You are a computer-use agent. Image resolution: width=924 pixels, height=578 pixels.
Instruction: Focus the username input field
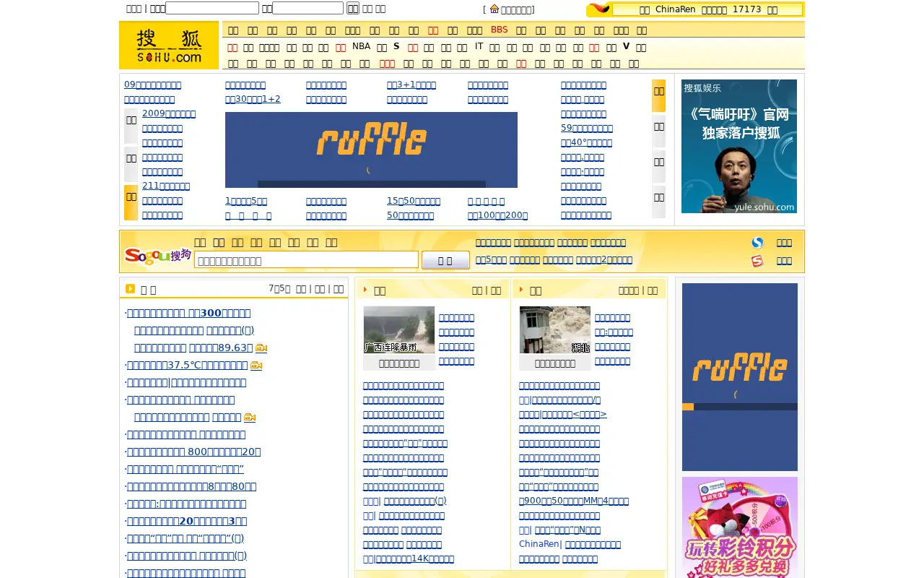(x=212, y=8)
